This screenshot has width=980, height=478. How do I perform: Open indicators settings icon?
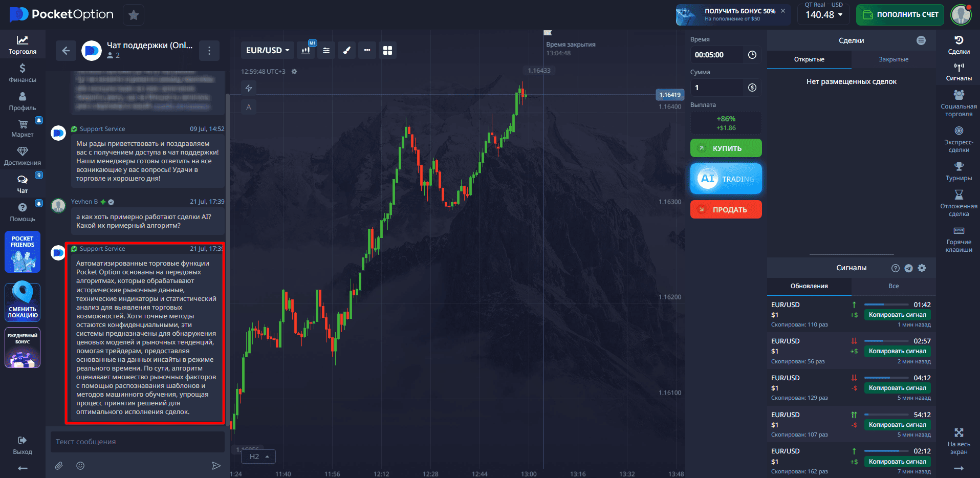326,50
